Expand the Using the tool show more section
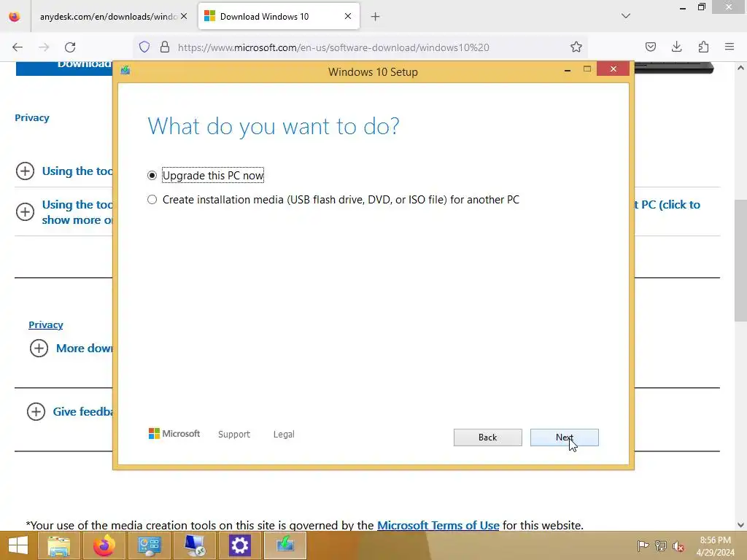The width and height of the screenshot is (747, 560). (25, 212)
